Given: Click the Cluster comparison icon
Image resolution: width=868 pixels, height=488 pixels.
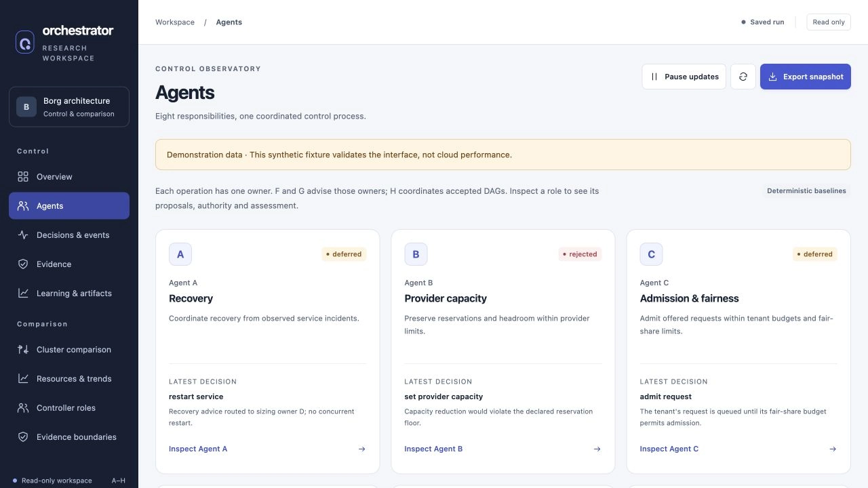Looking at the screenshot, I should click(x=23, y=350).
